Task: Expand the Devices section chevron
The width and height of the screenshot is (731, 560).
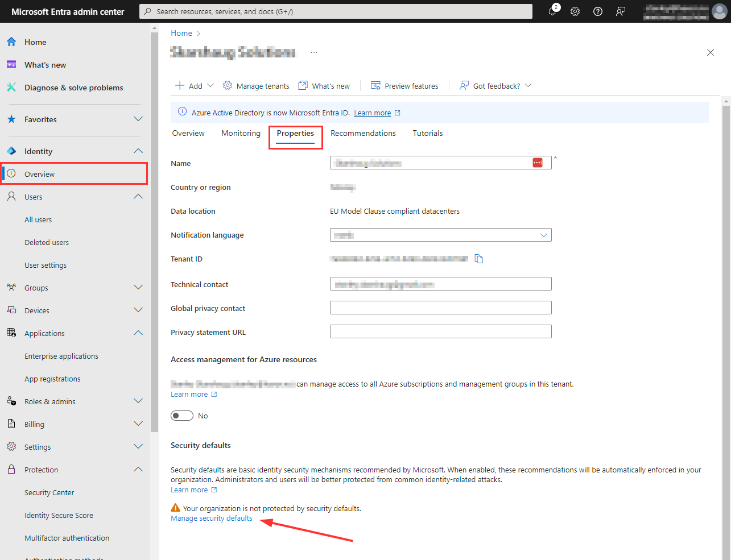Action: tap(138, 310)
